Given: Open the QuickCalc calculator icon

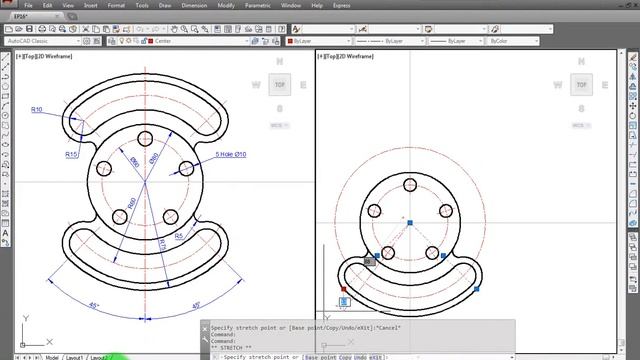Looking at the screenshot, I should point(269,29).
